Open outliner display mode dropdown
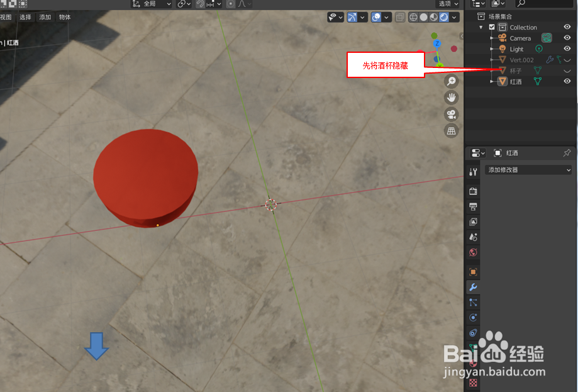The width and height of the screenshot is (578, 392). point(479,4)
